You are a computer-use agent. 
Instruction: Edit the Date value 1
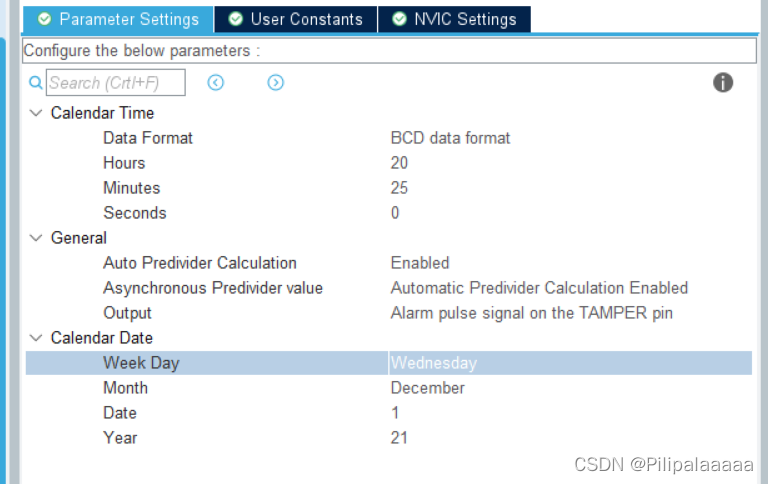pos(395,413)
